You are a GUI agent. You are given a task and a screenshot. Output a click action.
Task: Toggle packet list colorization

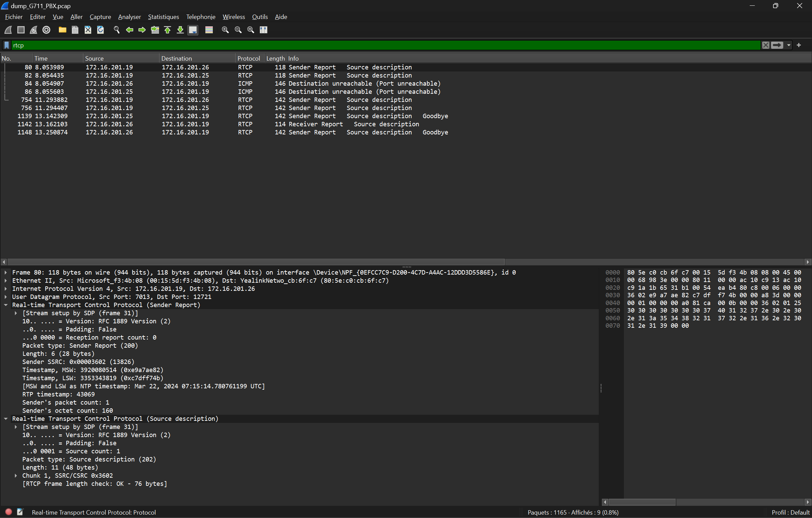pyautogui.click(x=209, y=30)
